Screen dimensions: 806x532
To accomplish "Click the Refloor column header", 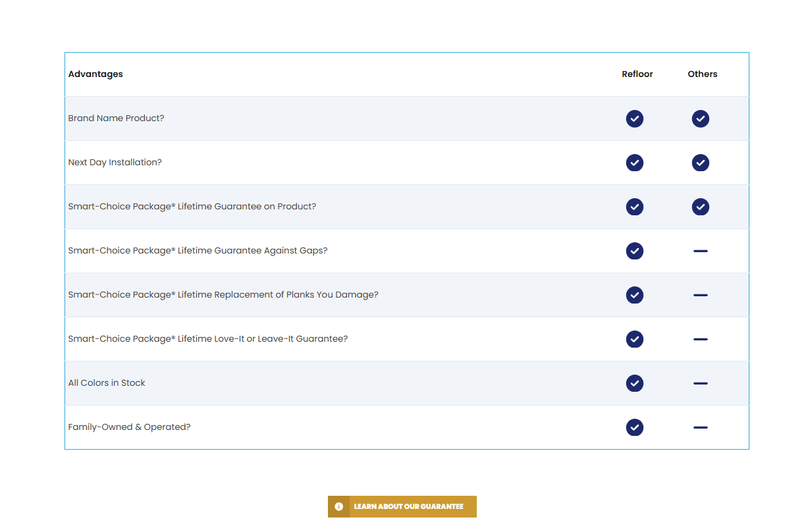I will 637,74.
